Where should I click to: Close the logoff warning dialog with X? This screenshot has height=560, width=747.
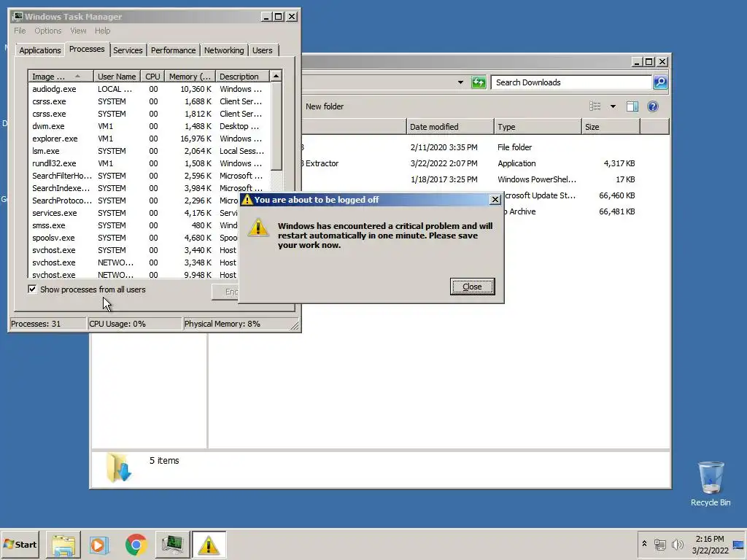coord(495,200)
